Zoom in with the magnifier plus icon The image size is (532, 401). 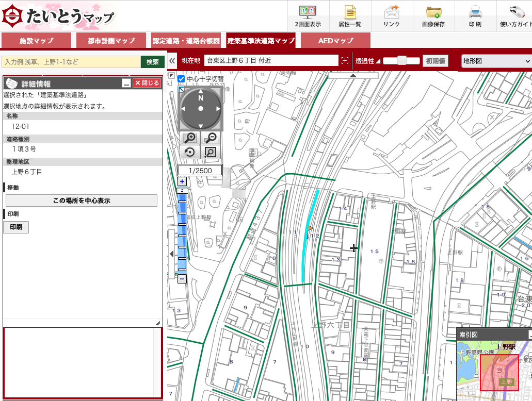[190, 138]
